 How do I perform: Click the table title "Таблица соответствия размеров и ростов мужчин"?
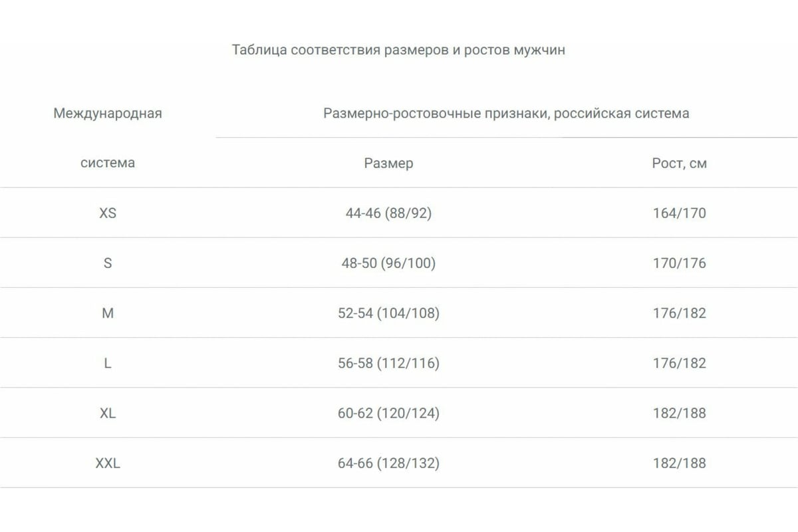pyautogui.click(x=398, y=50)
